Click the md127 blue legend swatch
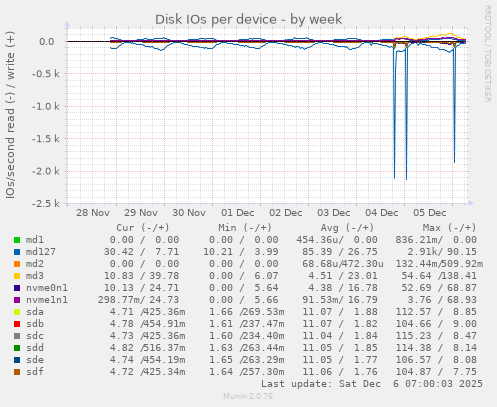 [17, 252]
